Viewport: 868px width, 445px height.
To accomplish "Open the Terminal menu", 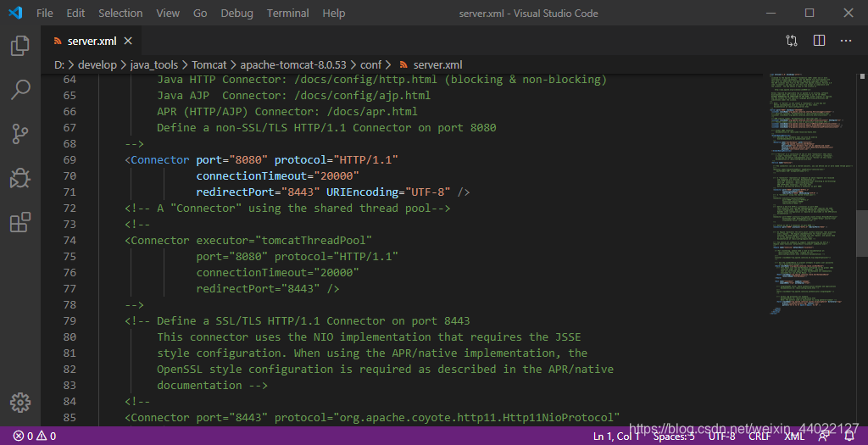I will [x=288, y=14].
